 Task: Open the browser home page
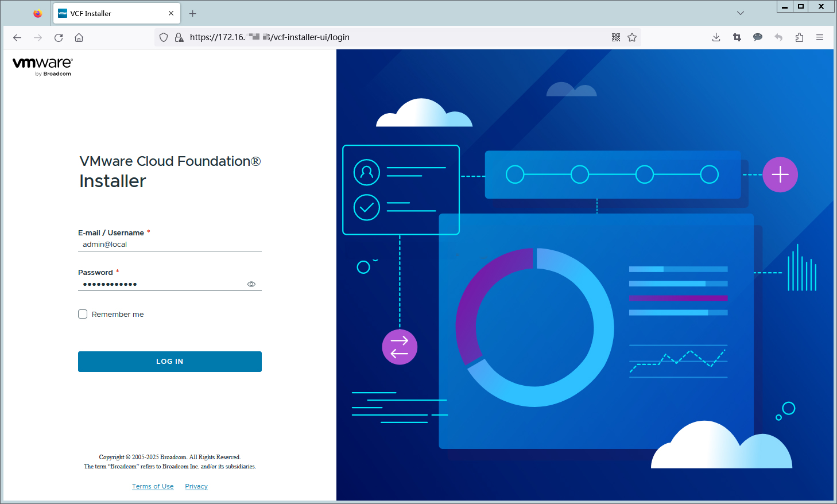79,37
